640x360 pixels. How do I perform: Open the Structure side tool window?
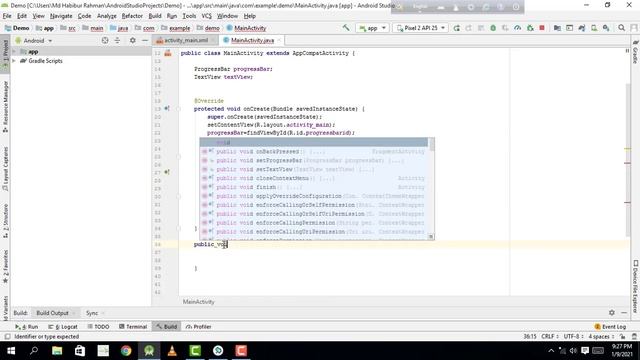point(5,221)
